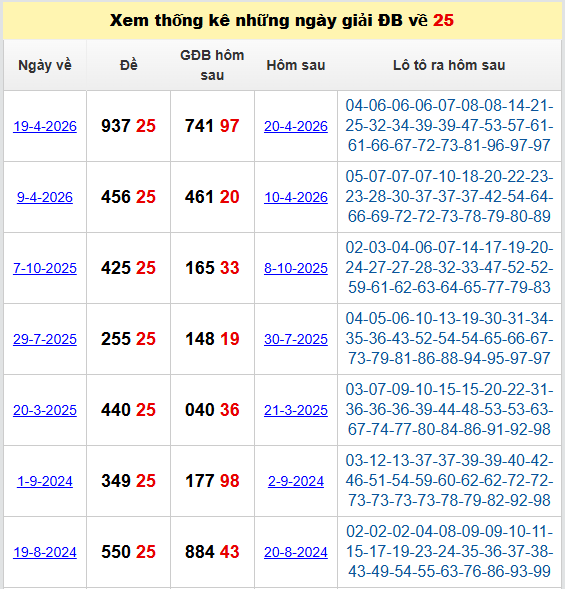Open the 8-10-2025 next-day link

pyautogui.click(x=296, y=268)
